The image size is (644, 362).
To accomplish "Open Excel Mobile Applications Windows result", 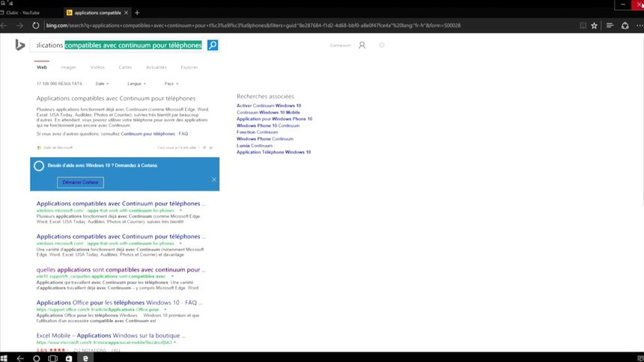I will point(111,335).
